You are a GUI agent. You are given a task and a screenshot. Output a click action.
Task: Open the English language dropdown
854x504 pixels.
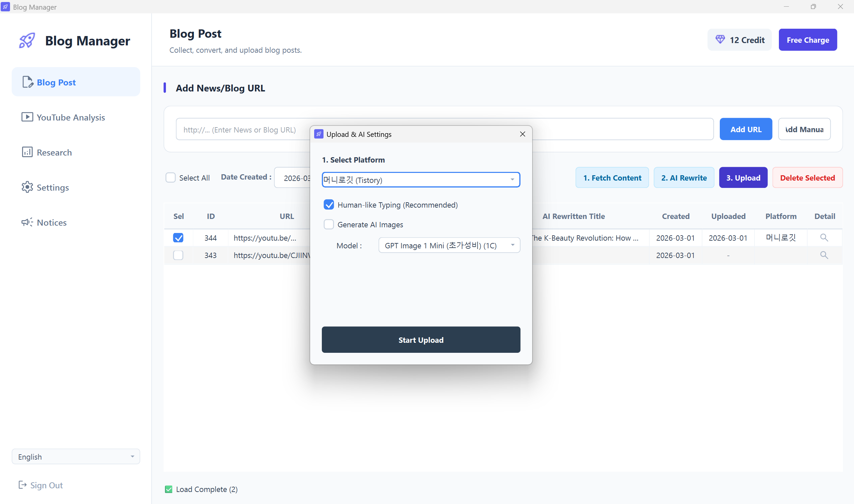coord(76,457)
